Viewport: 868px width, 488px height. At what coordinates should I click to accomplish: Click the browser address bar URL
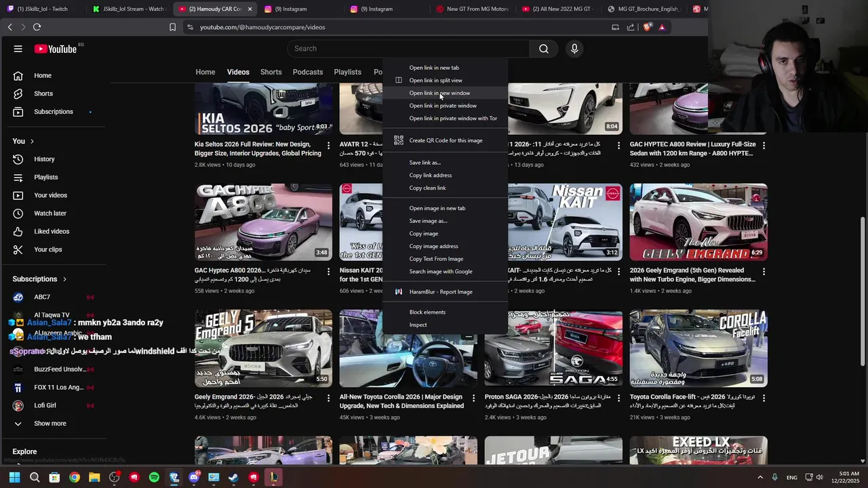tap(262, 27)
